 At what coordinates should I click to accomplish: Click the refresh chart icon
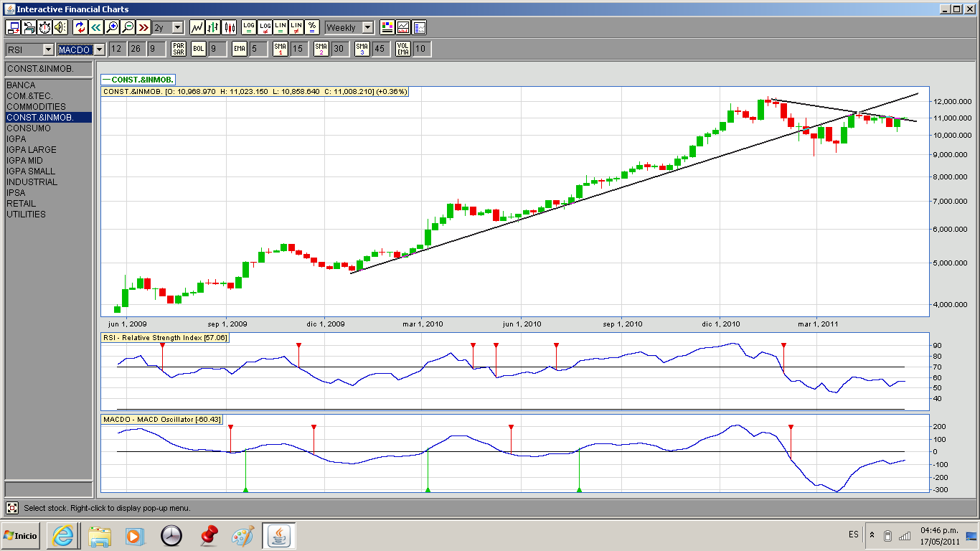(x=80, y=27)
